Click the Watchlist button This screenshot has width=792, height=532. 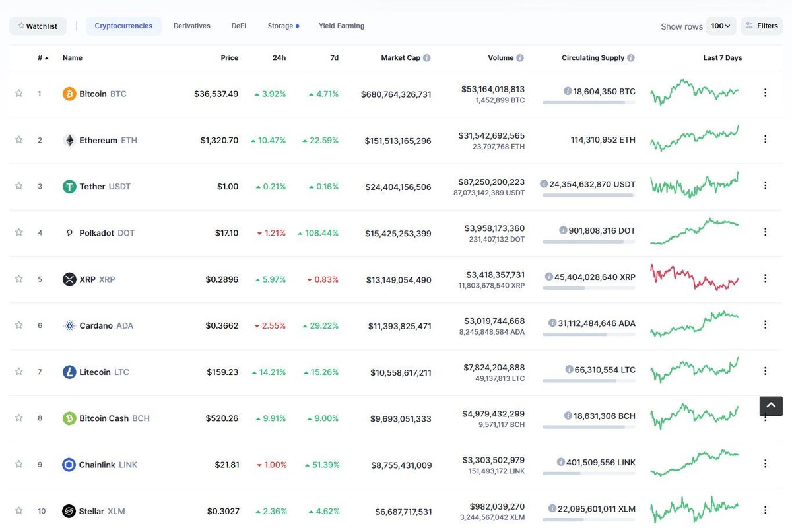38,26
